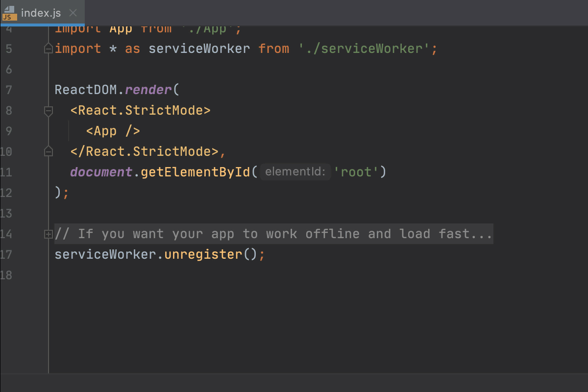
Task: Click the import keyword on line 5
Action: [78, 49]
